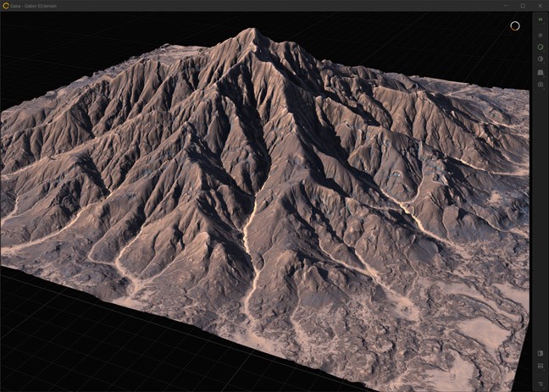Toggle the half-shaded circle lighting icon

(x=541, y=59)
